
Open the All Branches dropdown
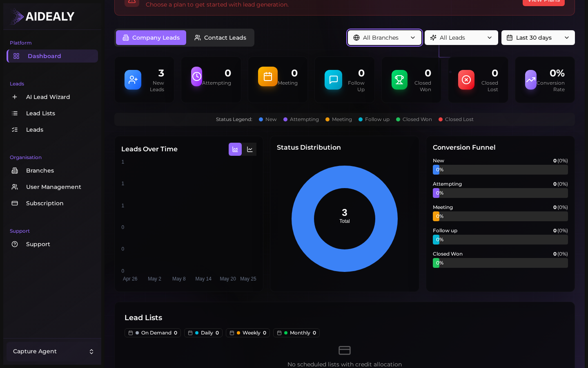(385, 38)
